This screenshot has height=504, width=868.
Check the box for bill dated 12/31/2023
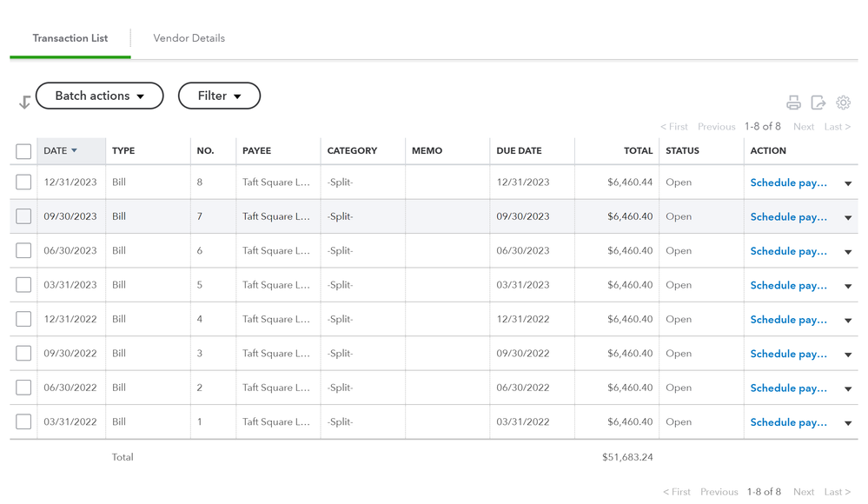point(23,182)
